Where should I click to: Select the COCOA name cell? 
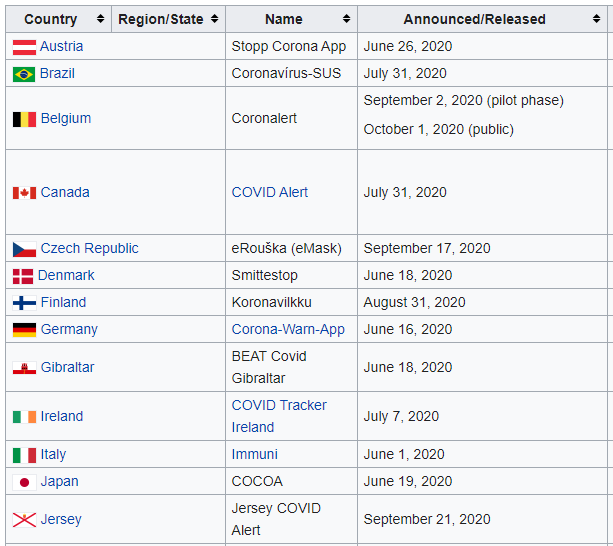[292, 481]
